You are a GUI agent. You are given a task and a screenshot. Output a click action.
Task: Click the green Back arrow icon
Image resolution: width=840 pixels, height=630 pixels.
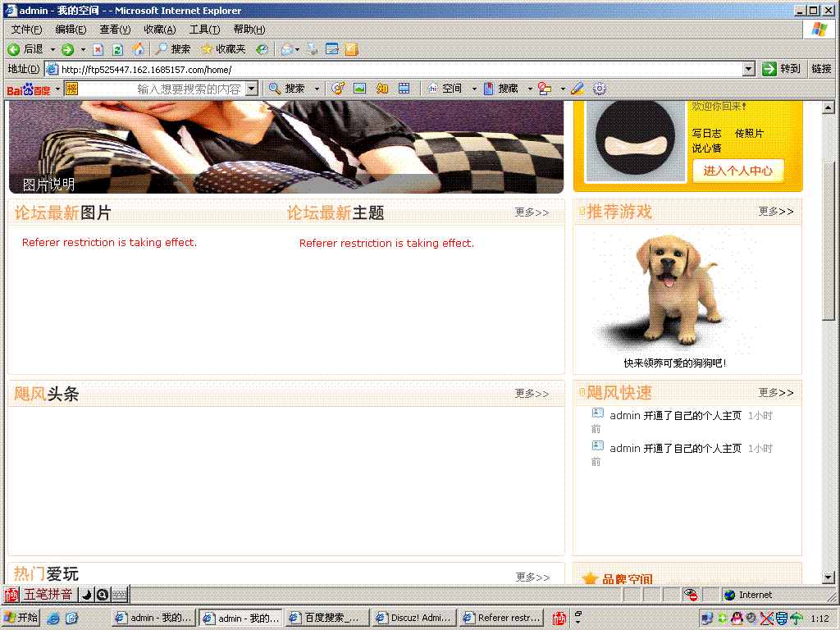click(x=14, y=49)
